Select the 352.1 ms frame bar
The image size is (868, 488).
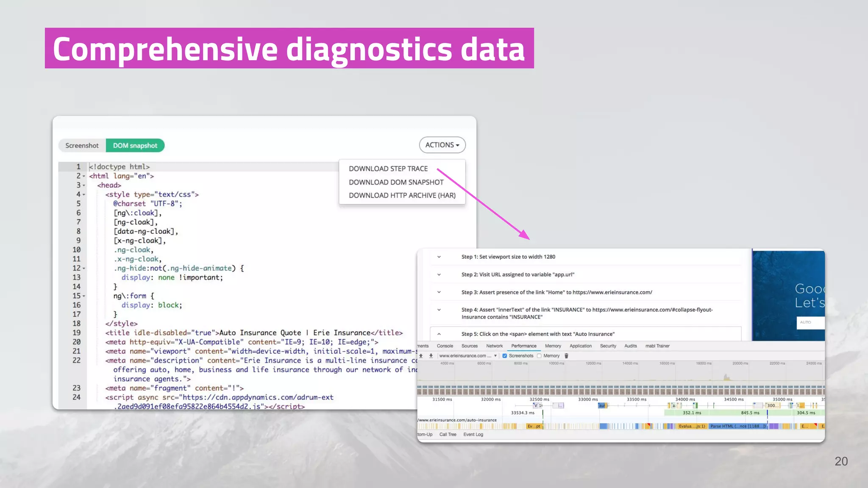692,413
